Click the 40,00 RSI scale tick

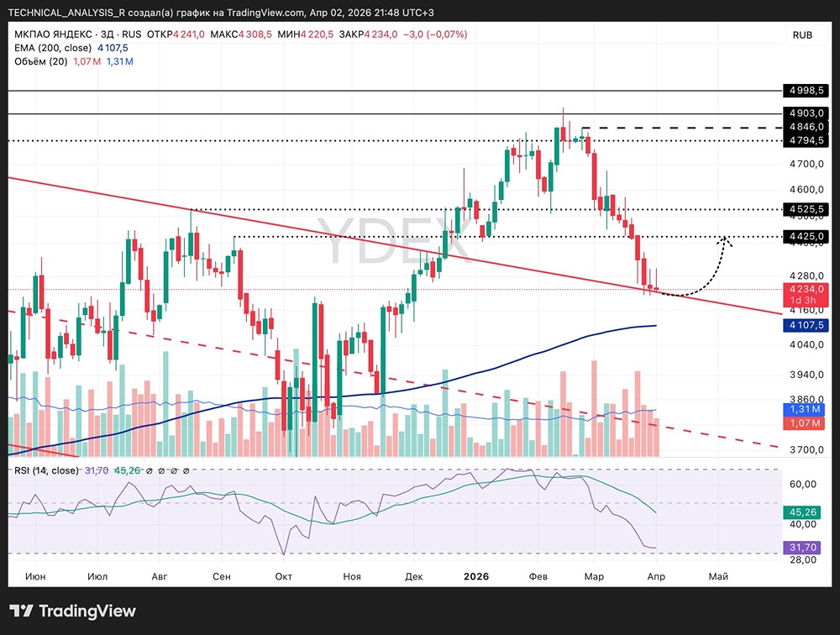[802, 525]
